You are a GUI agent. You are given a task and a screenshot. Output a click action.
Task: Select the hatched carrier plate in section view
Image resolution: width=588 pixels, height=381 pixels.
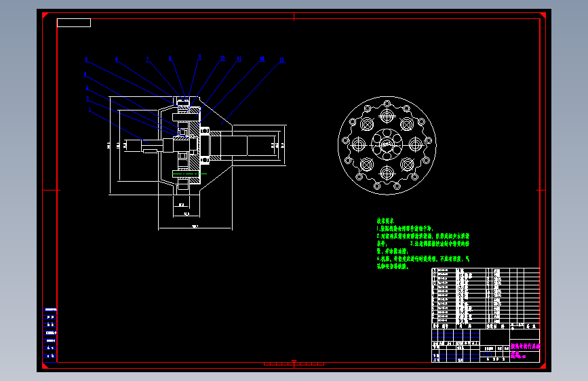click(x=194, y=146)
